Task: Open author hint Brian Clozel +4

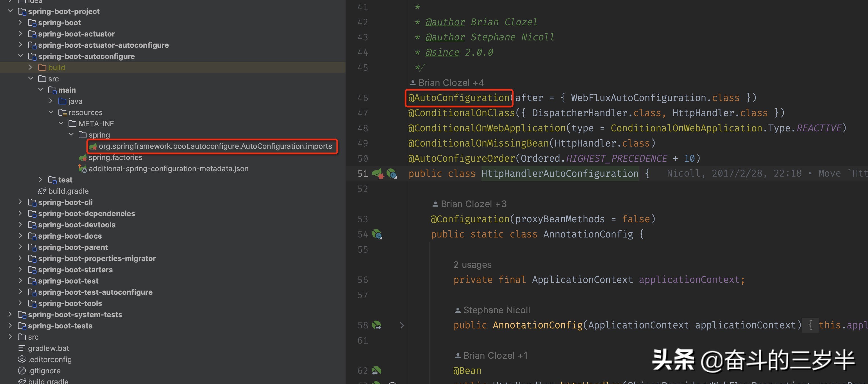Action: pos(451,83)
